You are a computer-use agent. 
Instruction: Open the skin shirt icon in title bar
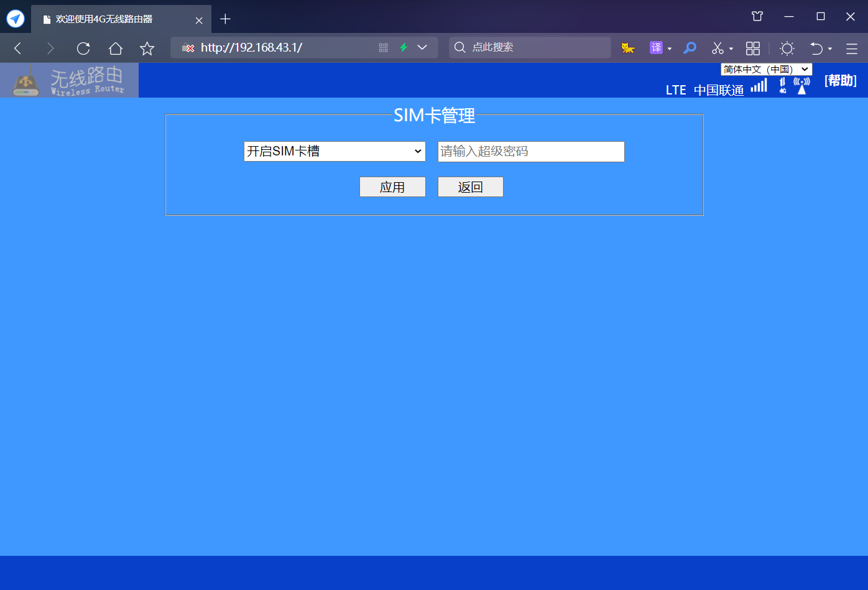pos(757,17)
